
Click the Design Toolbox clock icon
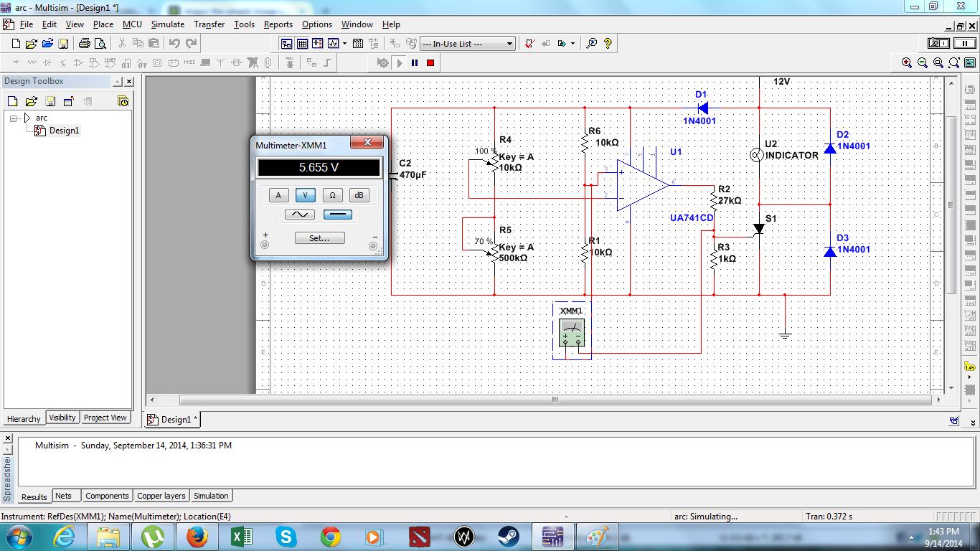tap(123, 101)
